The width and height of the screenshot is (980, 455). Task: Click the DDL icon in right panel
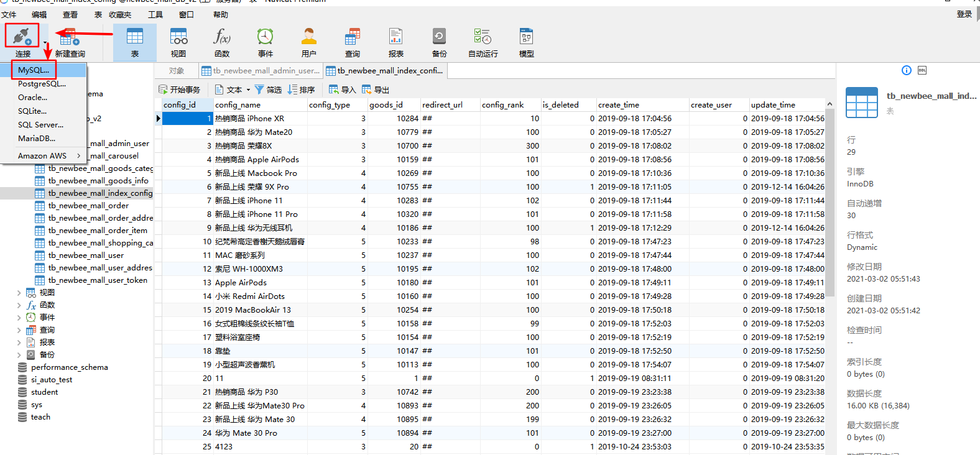pyautogui.click(x=922, y=70)
